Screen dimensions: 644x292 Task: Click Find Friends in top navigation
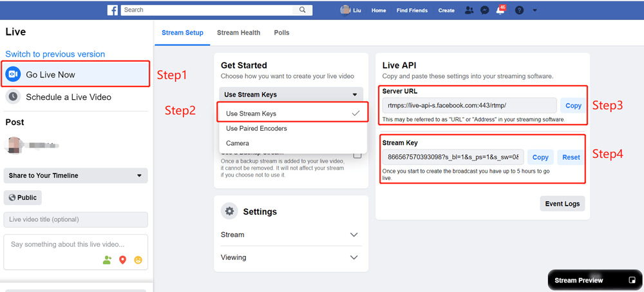tap(412, 10)
